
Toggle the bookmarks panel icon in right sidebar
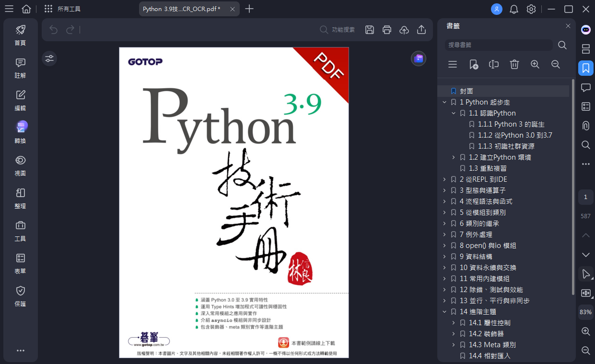[585, 68]
